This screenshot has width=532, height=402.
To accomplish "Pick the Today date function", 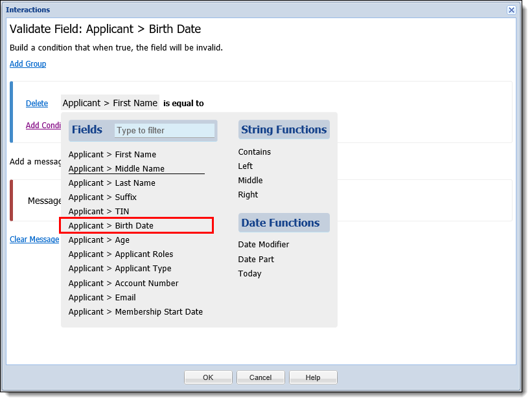I will click(249, 274).
